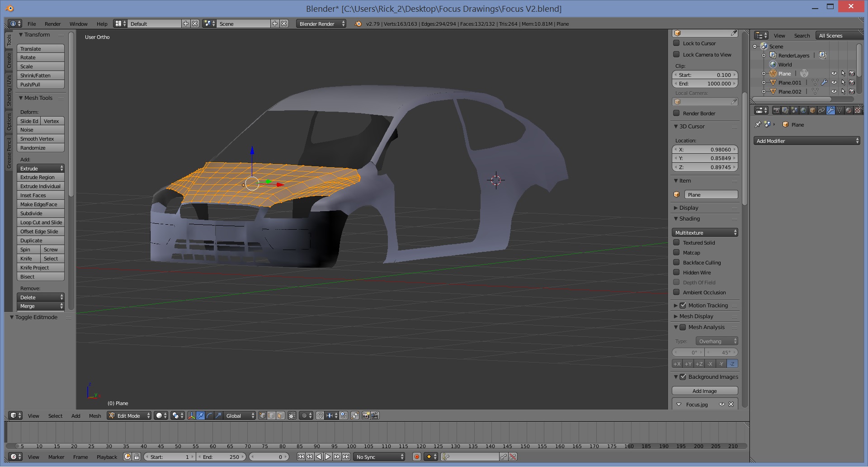
Task: Click the OpenGL render active viewport icon
Action: [x=366, y=415]
